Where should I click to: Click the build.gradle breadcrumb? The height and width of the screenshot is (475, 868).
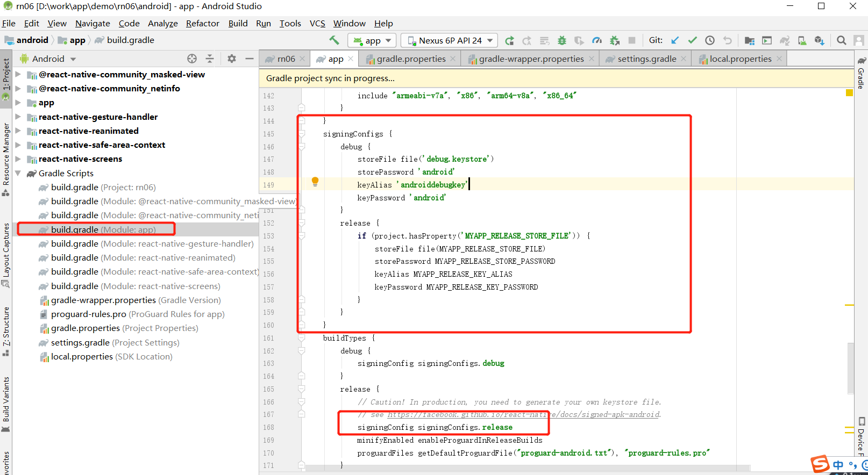coord(125,40)
